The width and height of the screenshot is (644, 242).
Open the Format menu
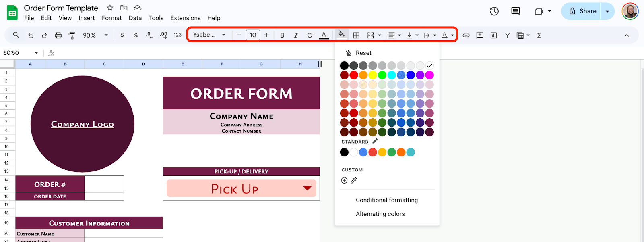click(x=111, y=18)
